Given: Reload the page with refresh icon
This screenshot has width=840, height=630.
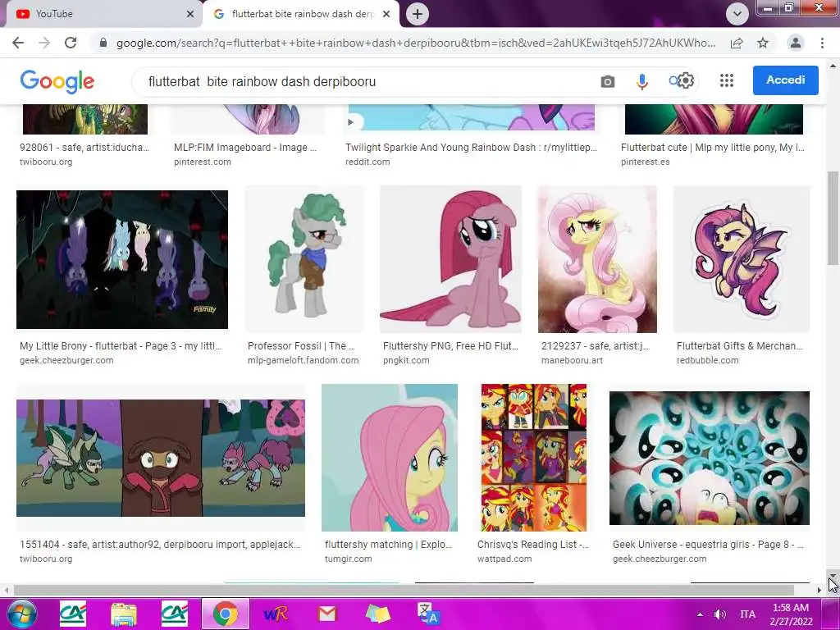Looking at the screenshot, I should [71, 43].
